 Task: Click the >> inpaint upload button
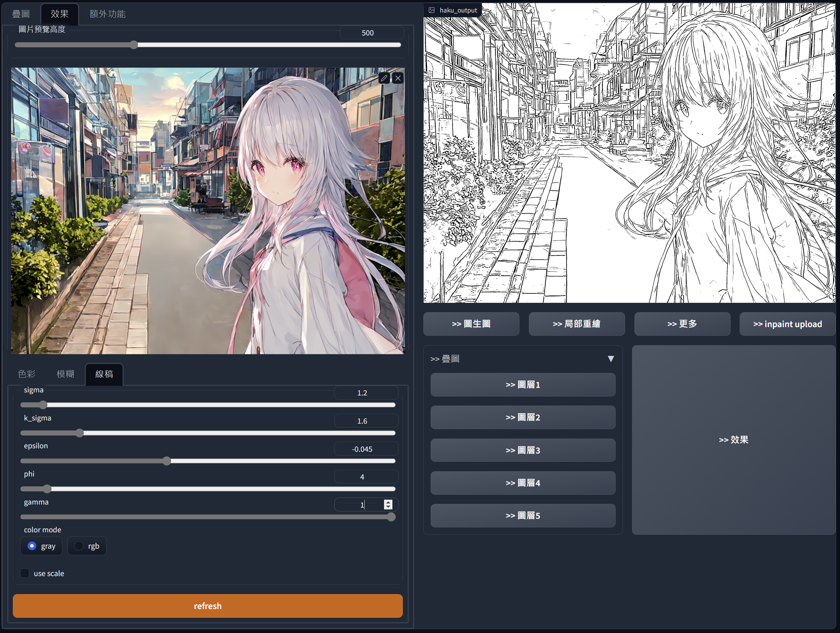[x=787, y=324]
